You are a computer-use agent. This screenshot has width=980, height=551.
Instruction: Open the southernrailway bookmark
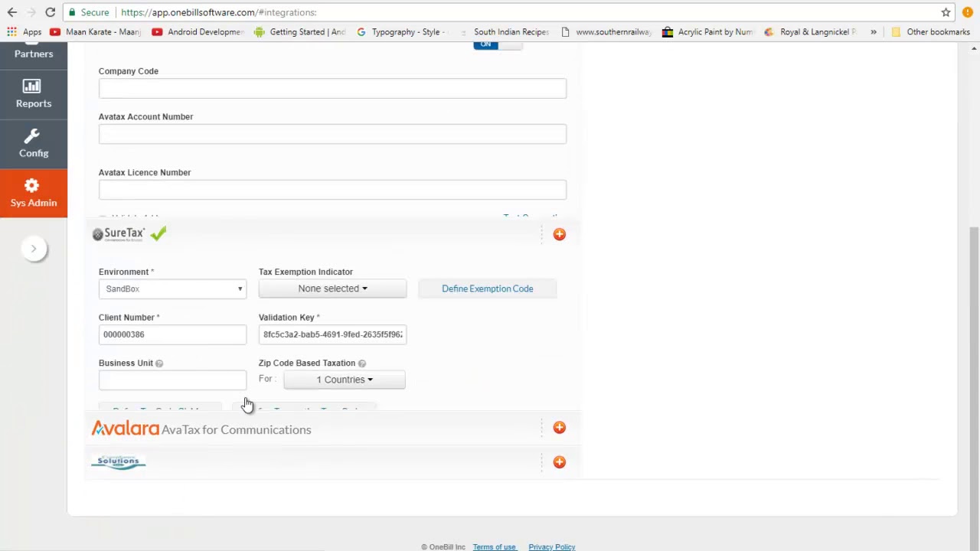(x=606, y=32)
